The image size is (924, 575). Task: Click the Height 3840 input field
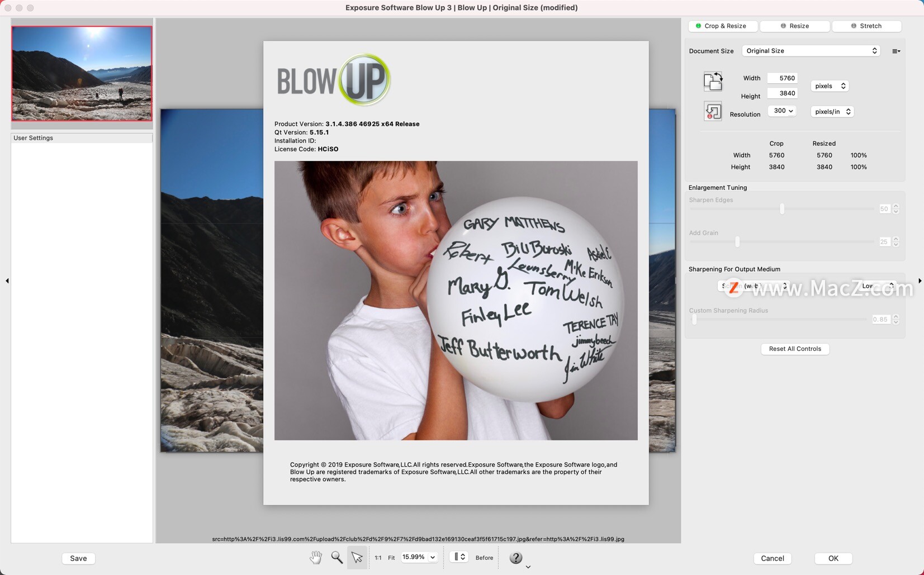(782, 93)
